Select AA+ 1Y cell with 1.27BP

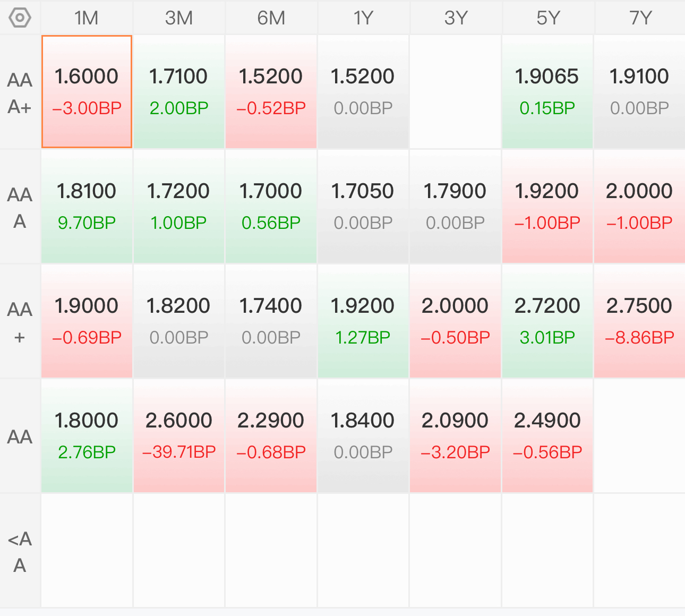pyautogui.click(x=363, y=321)
